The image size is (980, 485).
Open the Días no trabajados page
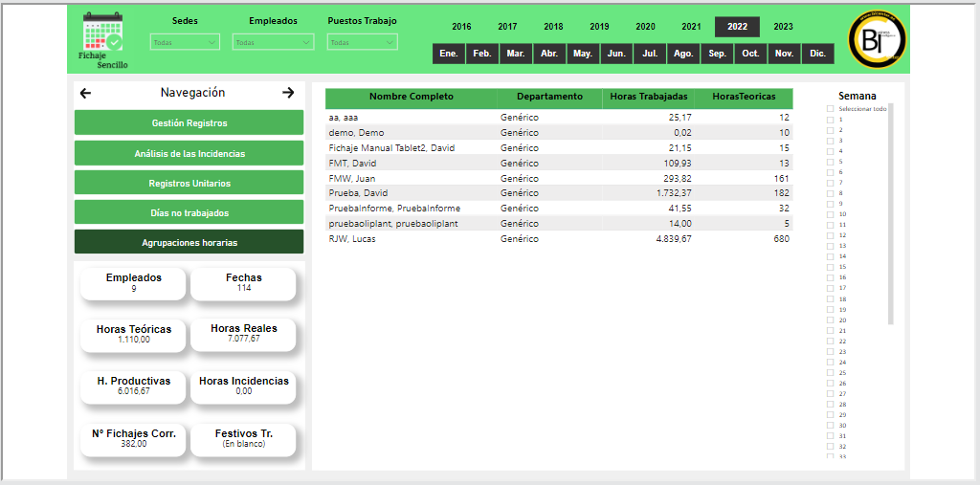(189, 212)
